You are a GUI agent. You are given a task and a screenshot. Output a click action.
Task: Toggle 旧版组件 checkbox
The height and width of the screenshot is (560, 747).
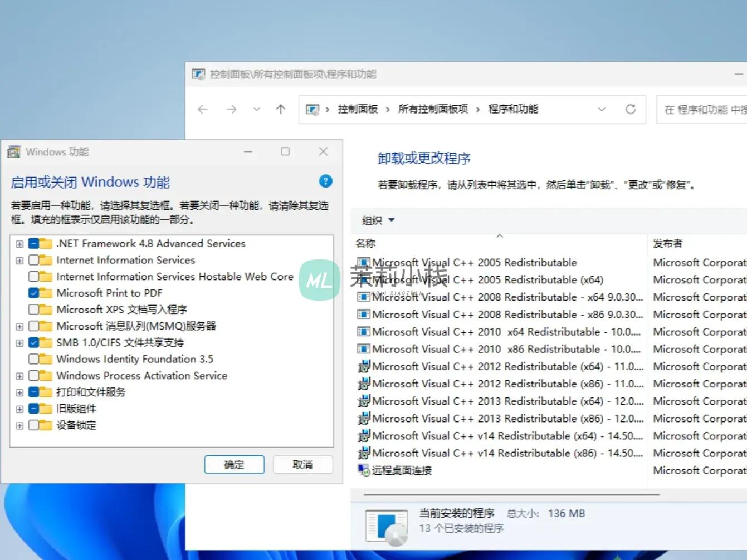(33, 409)
